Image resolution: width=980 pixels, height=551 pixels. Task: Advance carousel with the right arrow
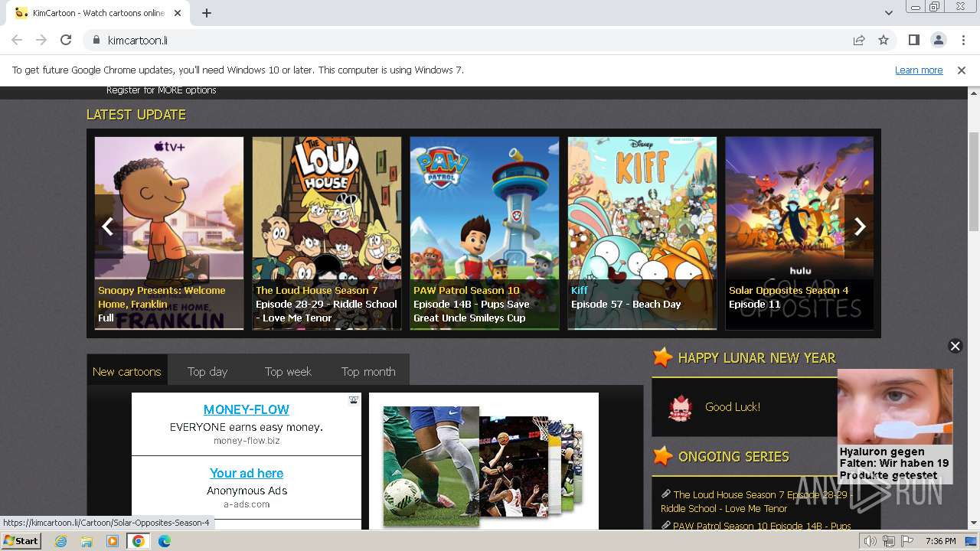pyautogui.click(x=860, y=227)
